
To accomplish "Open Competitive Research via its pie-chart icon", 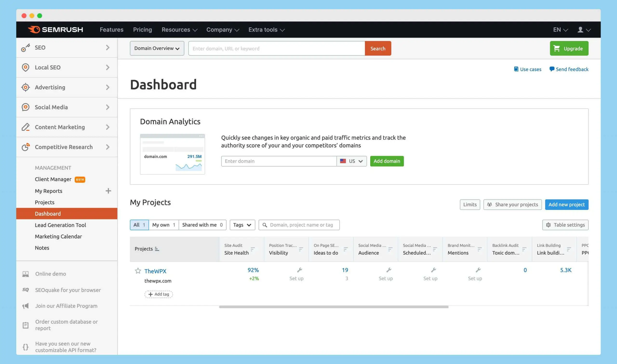I will 26,147.
